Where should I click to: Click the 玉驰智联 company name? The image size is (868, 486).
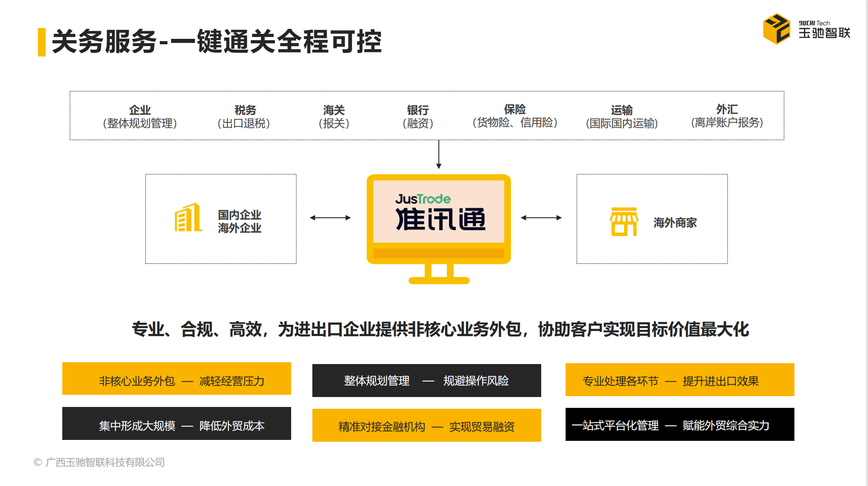pyautogui.click(x=825, y=33)
